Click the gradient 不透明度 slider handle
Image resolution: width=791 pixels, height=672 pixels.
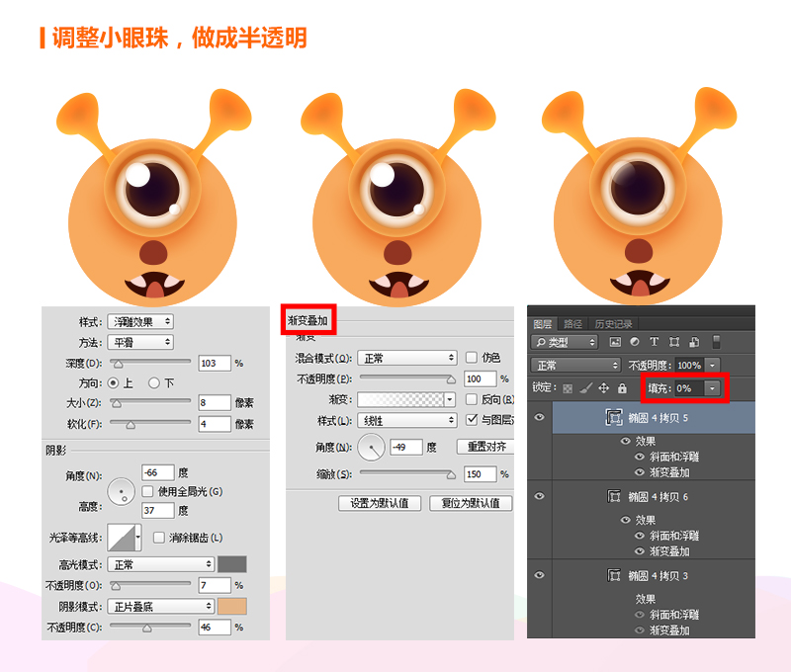pyautogui.click(x=451, y=379)
